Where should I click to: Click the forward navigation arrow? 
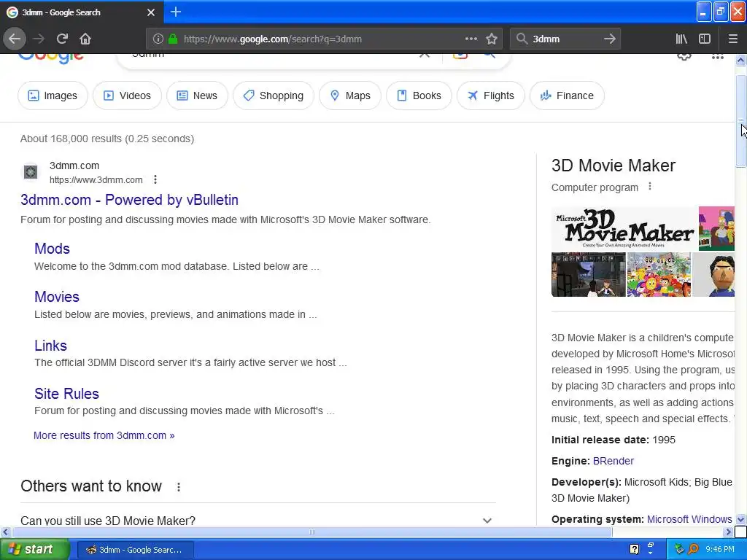click(39, 39)
